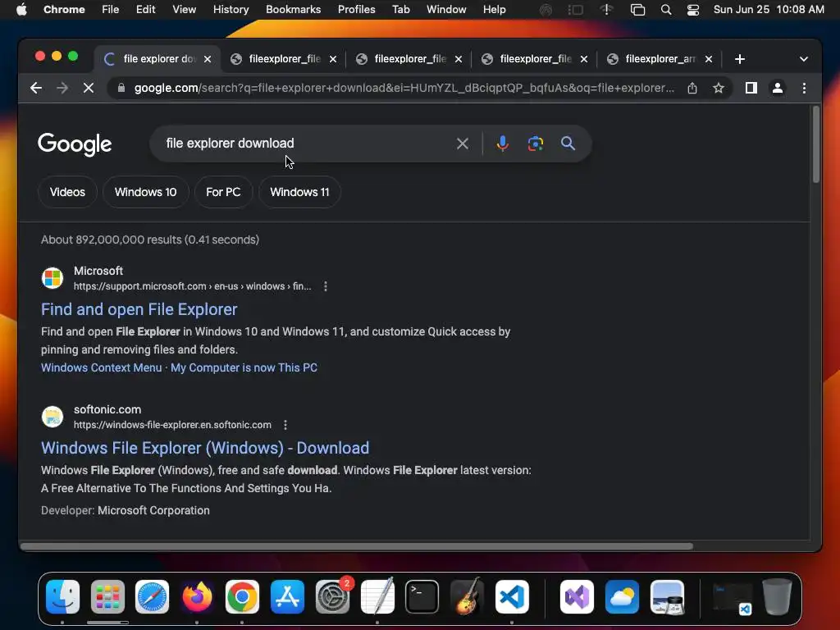
Task: Open 'Windows File Explorer (Windows) - Download' result
Action: pos(205,449)
